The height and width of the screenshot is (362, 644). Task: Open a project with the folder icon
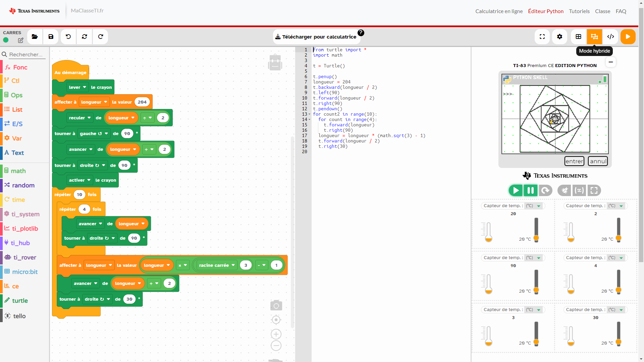pyautogui.click(x=35, y=37)
